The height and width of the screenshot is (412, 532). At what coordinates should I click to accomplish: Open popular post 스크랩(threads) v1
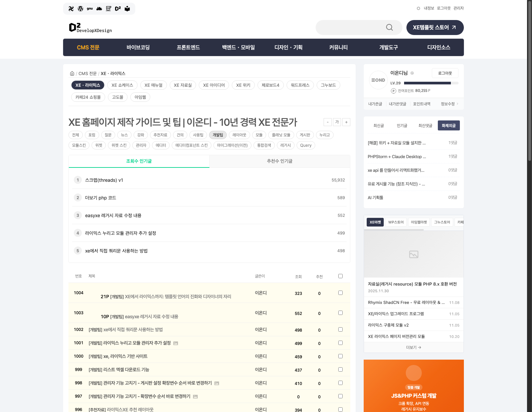(104, 180)
